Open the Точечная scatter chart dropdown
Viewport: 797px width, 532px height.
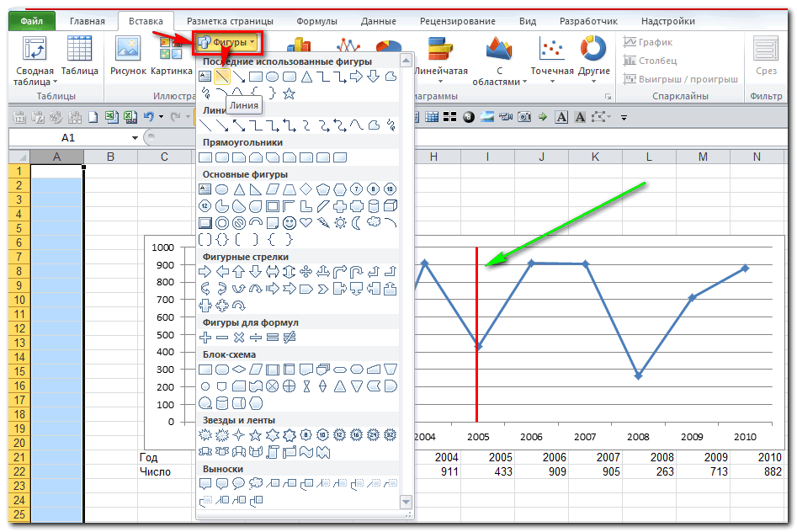(552, 60)
